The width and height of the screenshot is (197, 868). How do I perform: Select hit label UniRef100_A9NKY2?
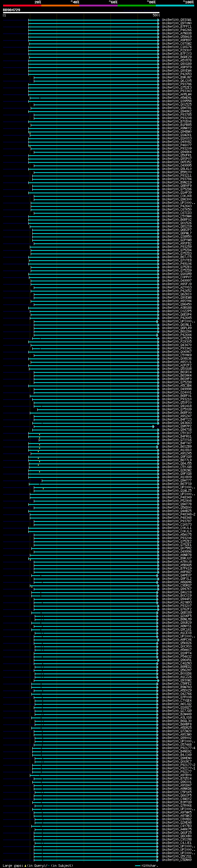pos(176,128)
